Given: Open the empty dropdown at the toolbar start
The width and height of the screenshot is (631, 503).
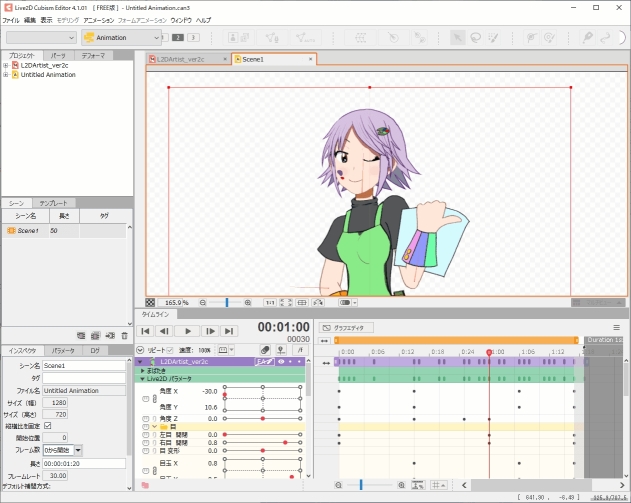Looking at the screenshot, I should click(41, 37).
